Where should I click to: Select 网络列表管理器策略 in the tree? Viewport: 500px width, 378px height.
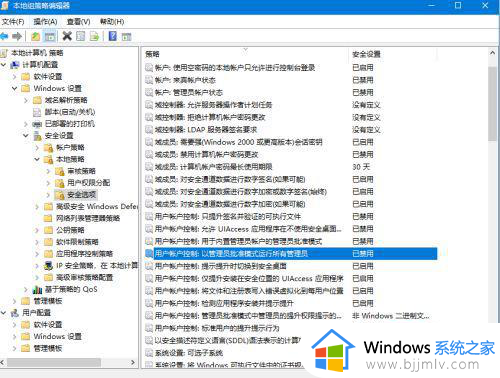(x=88, y=218)
